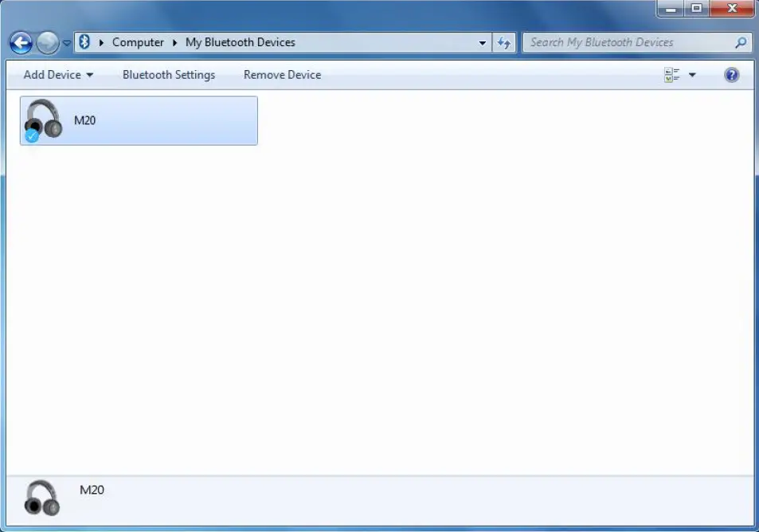Select My Bluetooth Devices breadcrumb
Screen dimensions: 759x532
(240, 42)
